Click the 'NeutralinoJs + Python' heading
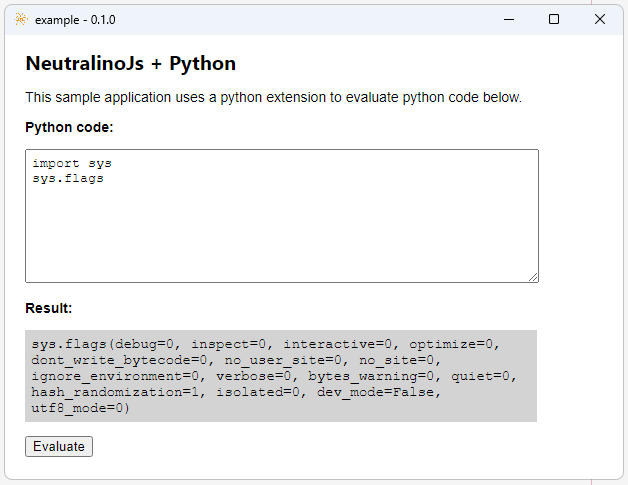Viewport: 628px width, 485px height. pos(131,64)
